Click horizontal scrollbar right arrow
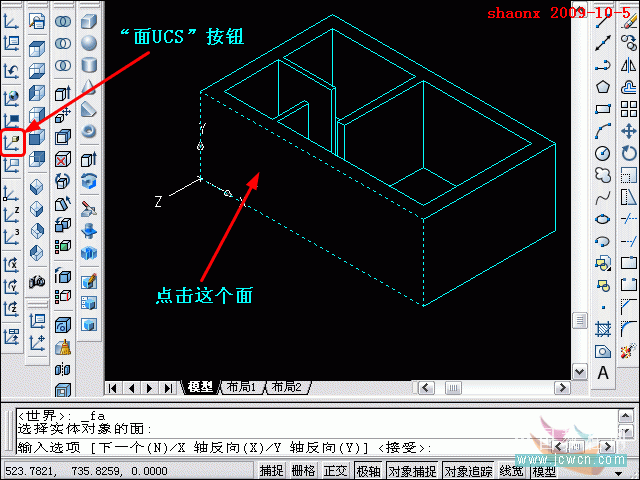This screenshot has width=640, height=480. tap(562, 387)
